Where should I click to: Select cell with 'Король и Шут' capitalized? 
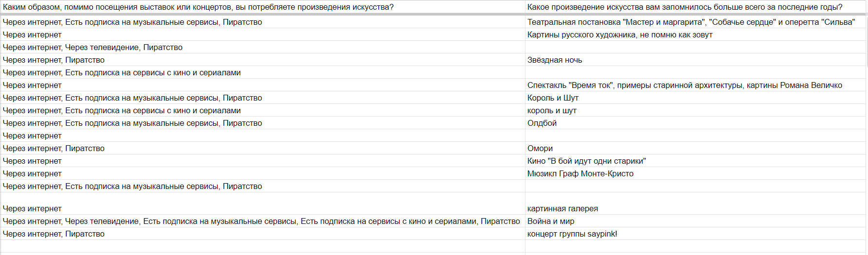pos(695,98)
